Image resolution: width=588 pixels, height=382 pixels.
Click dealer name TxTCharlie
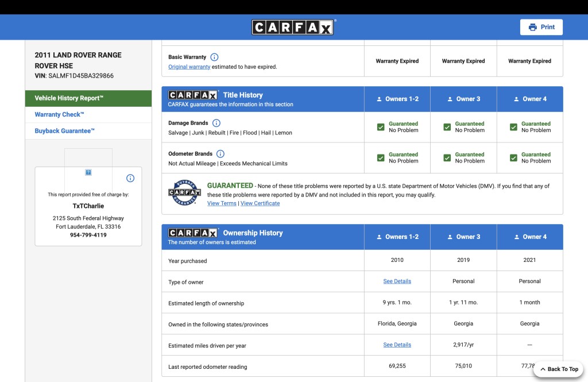88,206
